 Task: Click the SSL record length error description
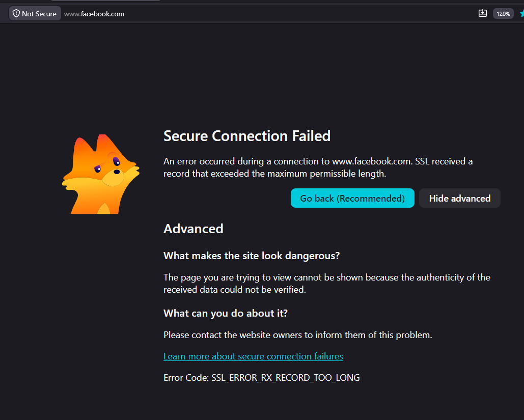[318, 167]
